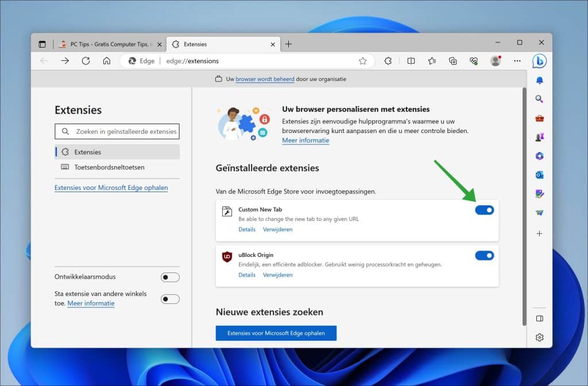The width and height of the screenshot is (588, 386).
Task: Open the browser settings menu (three dots)
Action: pyautogui.click(x=517, y=61)
